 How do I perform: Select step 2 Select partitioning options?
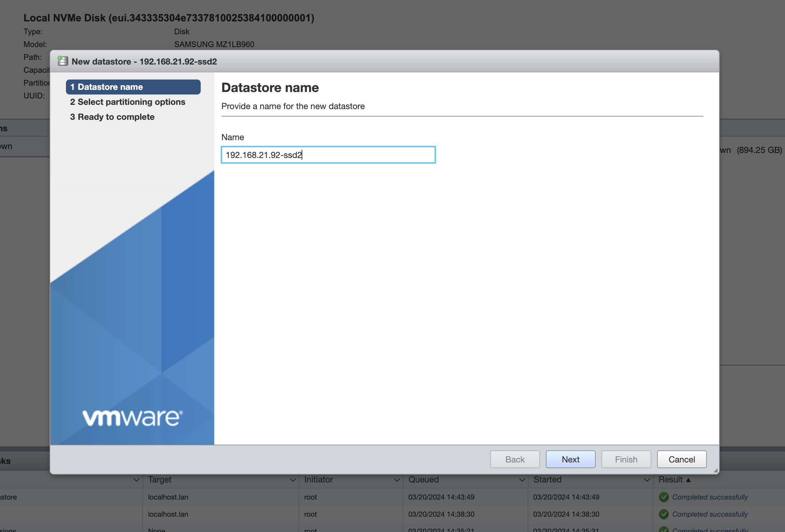[128, 102]
